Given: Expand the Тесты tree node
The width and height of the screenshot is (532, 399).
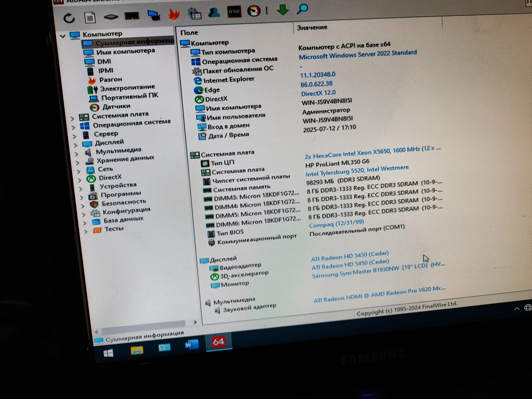Looking at the screenshot, I should pyautogui.click(x=85, y=232).
